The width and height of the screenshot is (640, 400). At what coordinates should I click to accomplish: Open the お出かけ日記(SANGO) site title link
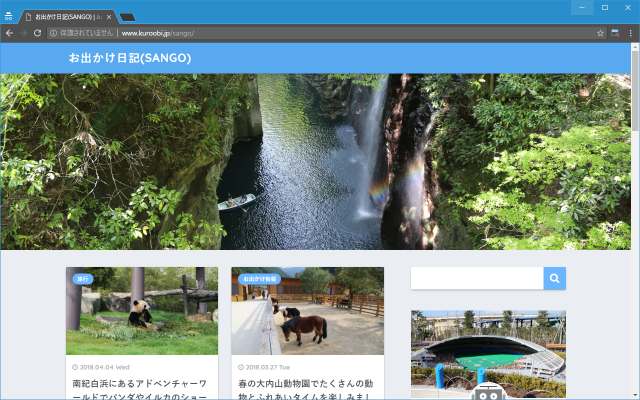pyautogui.click(x=130, y=58)
